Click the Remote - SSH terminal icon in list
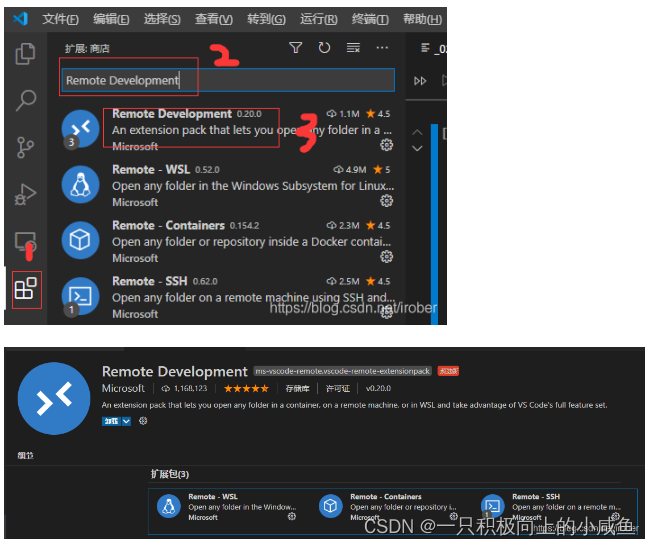 click(80, 296)
